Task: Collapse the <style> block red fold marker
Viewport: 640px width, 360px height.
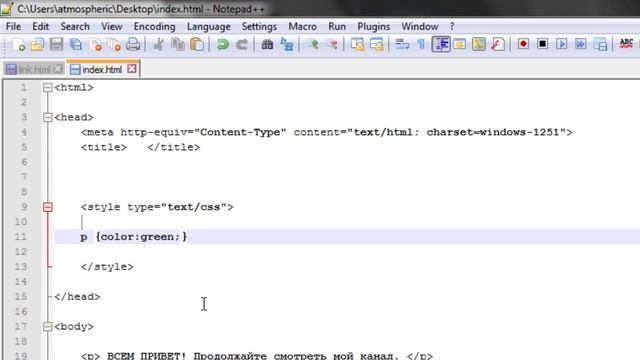Action: pos(48,207)
